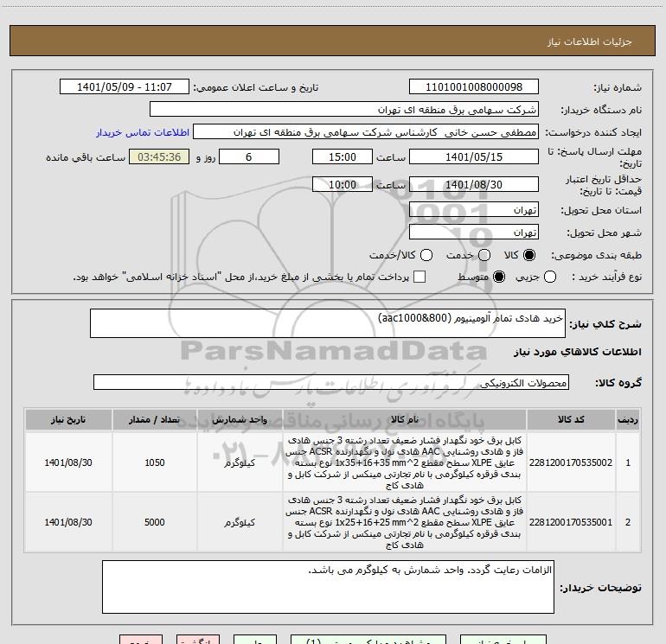
Task: Select the کالا/خدمت radio button
Action: [426, 255]
